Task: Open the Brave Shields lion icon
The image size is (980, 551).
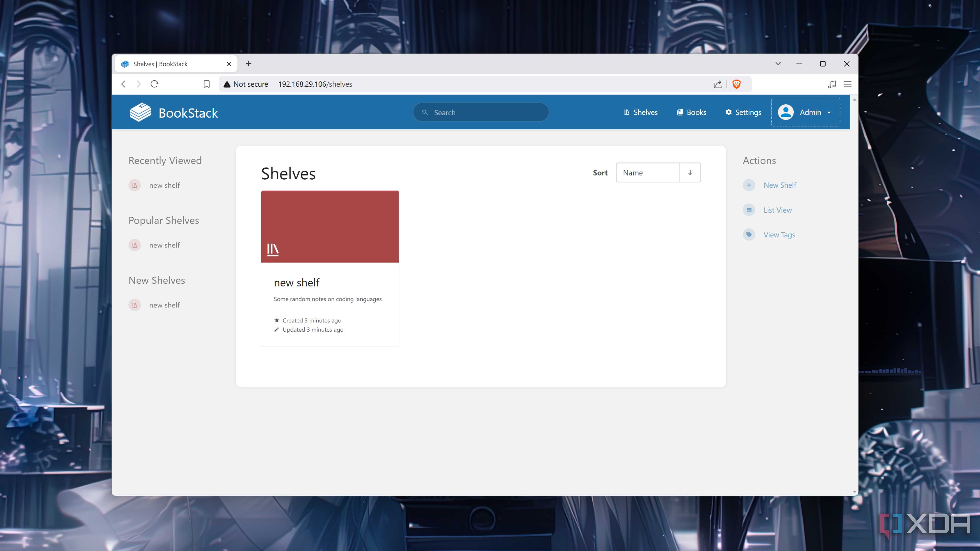Action: tap(737, 84)
